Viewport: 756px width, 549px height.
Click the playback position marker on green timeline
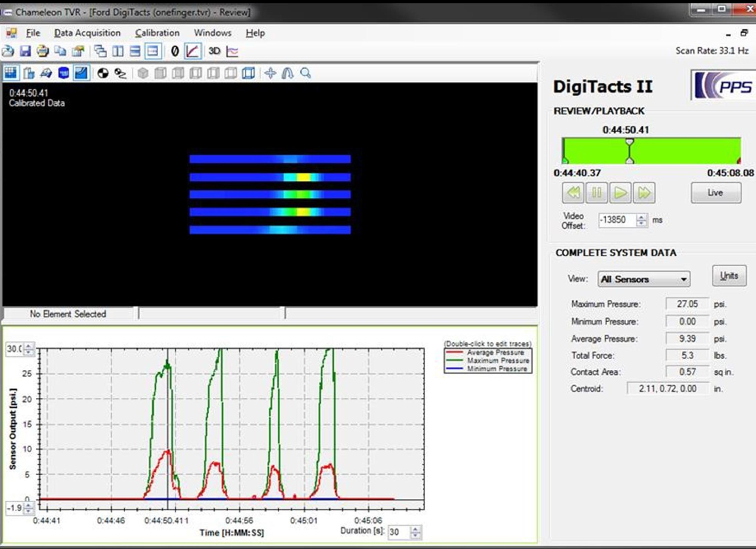[x=630, y=151]
